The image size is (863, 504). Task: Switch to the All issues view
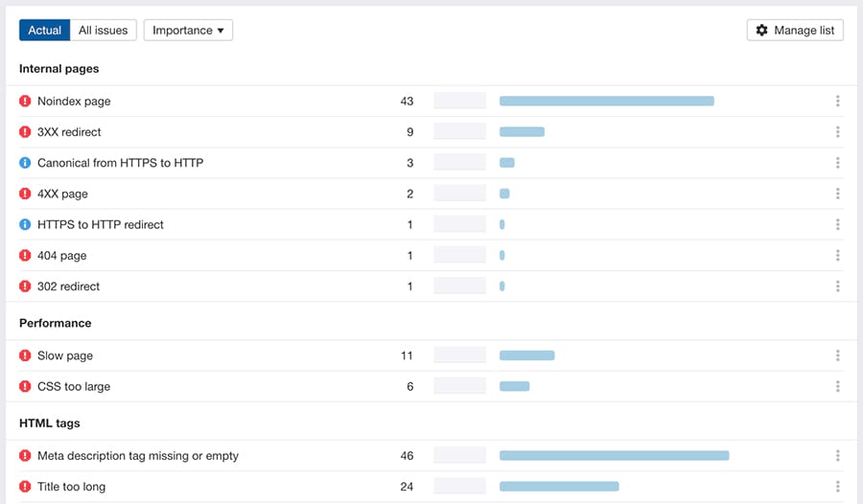coord(104,31)
